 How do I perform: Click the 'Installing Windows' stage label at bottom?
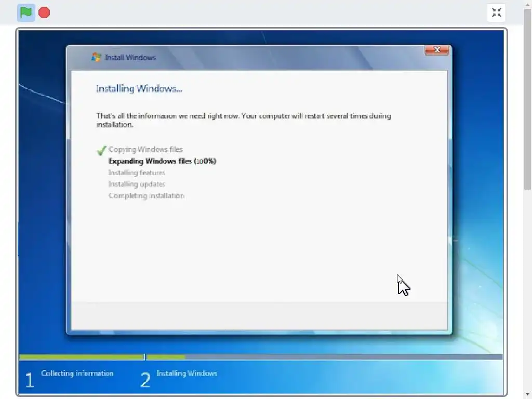[187, 373]
